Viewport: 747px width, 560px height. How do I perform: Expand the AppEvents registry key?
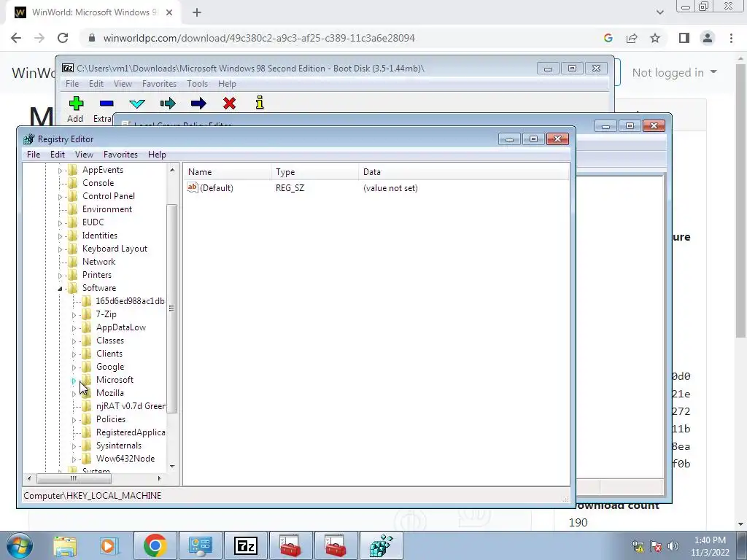tap(60, 171)
